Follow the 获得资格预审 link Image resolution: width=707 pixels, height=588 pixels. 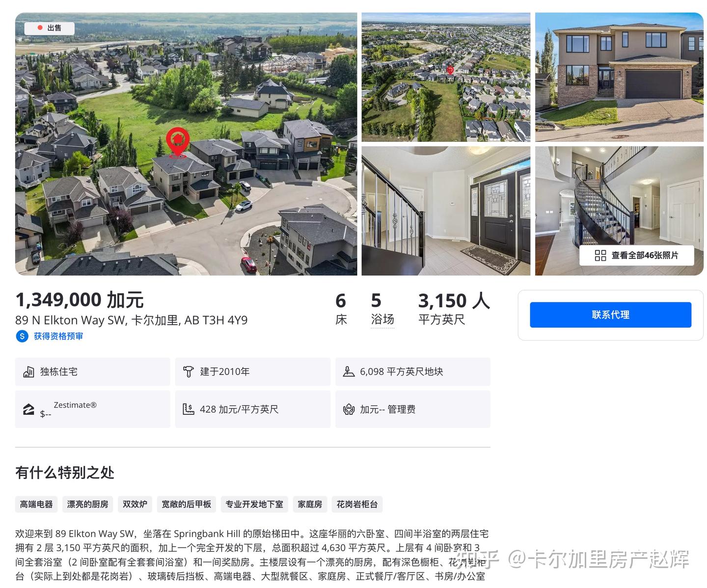58,336
